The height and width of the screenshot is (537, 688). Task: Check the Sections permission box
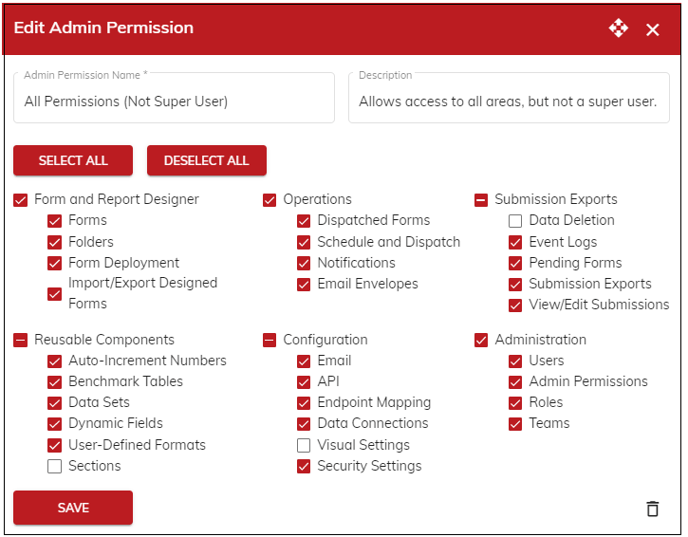click(x=55, y=466)
